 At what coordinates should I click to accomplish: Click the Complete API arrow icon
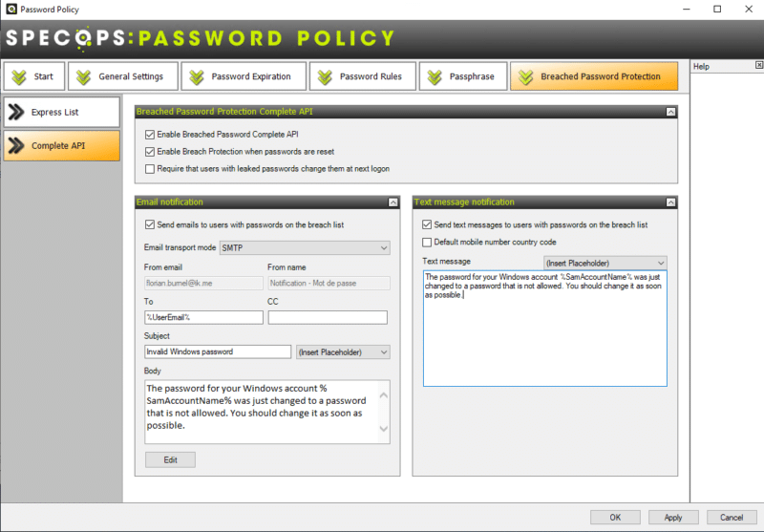point(16,146)
